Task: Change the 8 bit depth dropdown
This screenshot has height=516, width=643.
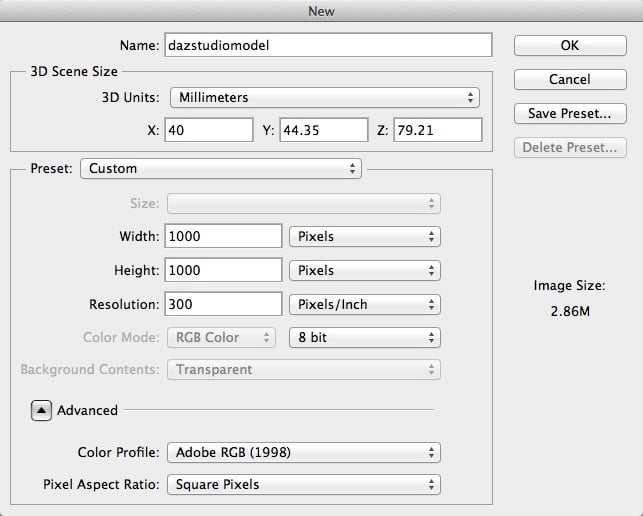Action: [x=364, y=338]
